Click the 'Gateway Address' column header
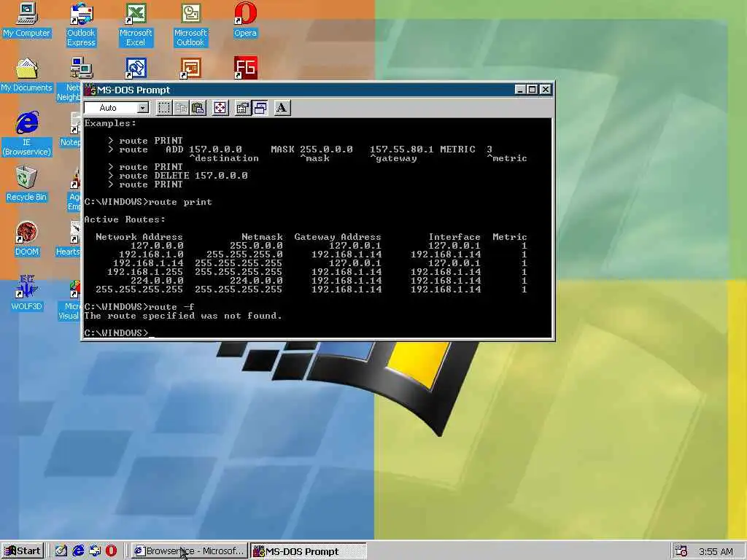The height and width of the screenshot is (560, 747). [x=338, y=237]
